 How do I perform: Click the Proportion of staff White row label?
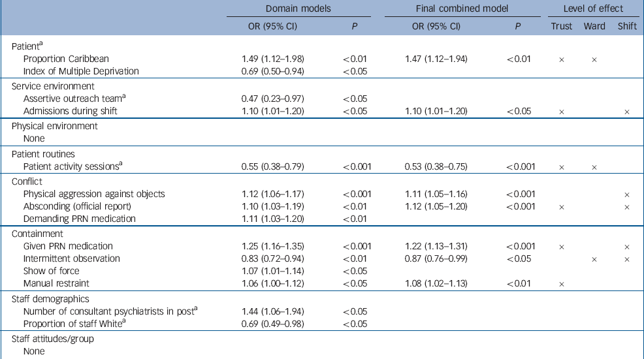click(x=75, y=324)
